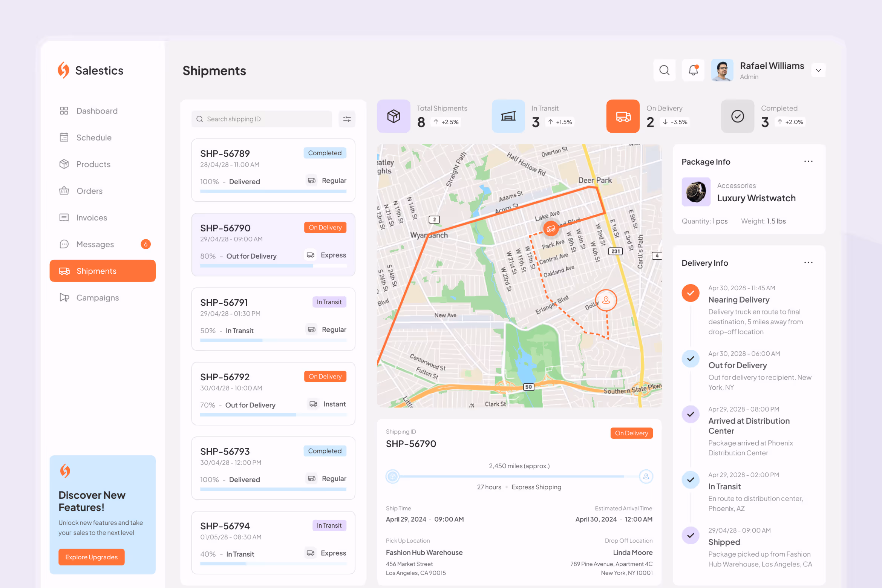The width and height of the screenshot is (882, 588).
Task: Select shipment card SHP-56791
Action: coord(273,319)
